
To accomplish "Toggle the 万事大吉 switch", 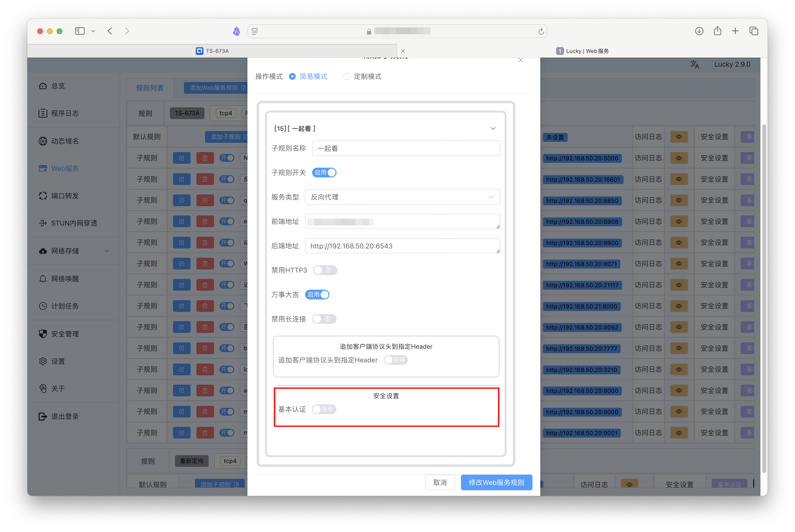I will point(317,295).
